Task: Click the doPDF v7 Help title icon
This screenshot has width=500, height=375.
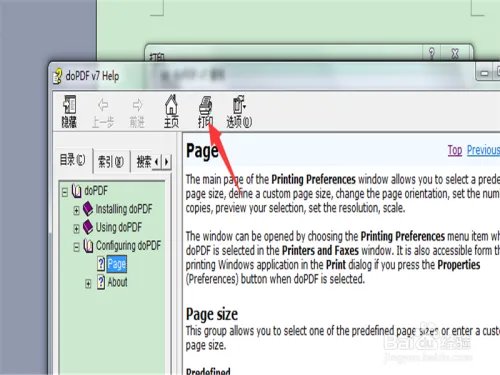Action: [x=58, y=76]
